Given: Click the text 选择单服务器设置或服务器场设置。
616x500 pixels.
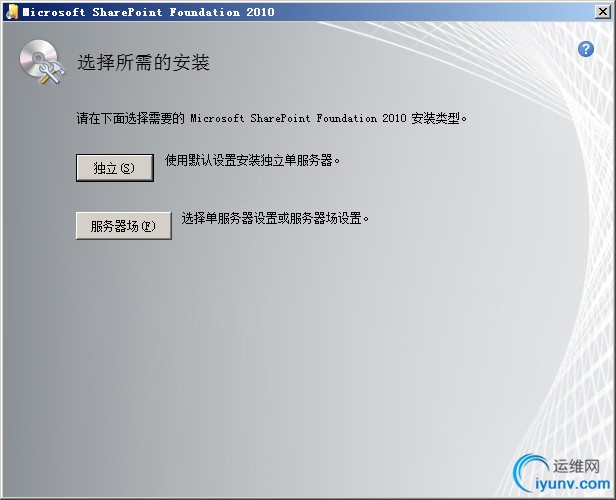Looking at the screenshot, I should tap(275, 218).
